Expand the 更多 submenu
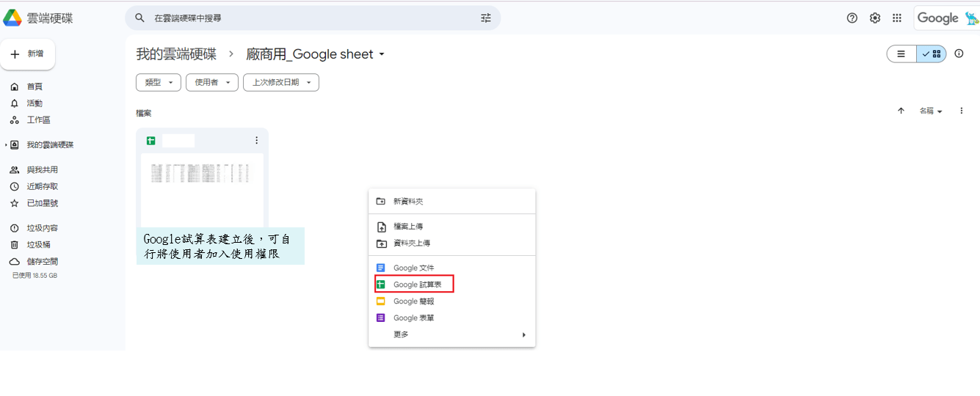 pos(452,334)
